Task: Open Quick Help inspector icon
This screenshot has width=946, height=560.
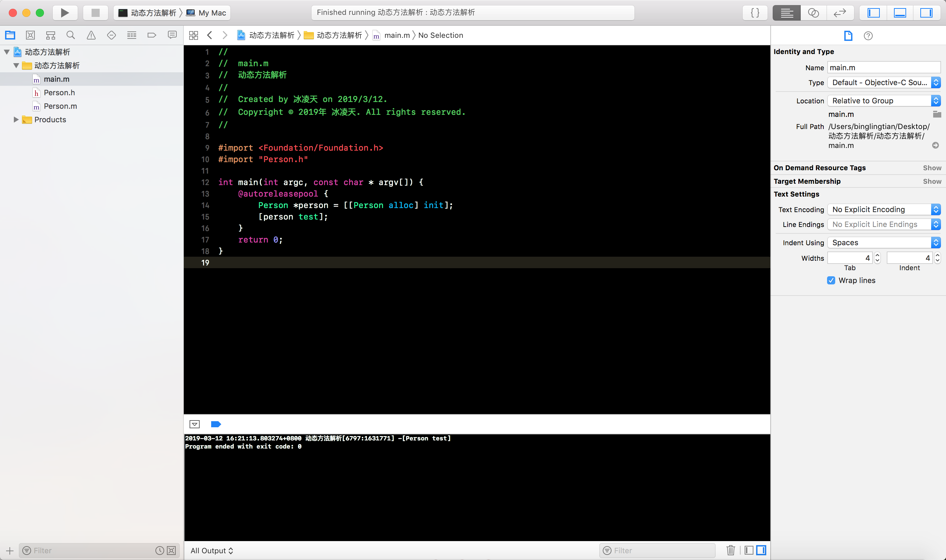Action: 868,36
